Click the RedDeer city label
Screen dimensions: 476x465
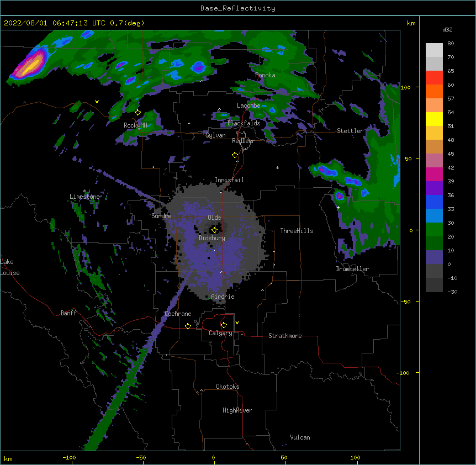tap(243, 141)
